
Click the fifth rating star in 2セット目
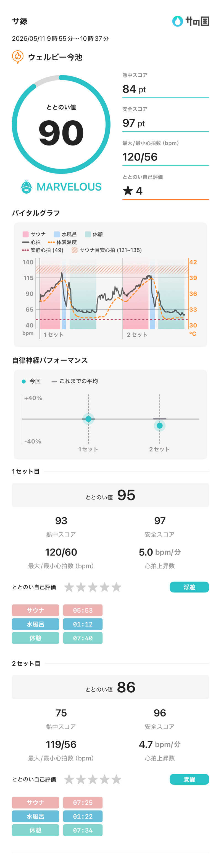coord(116,779)
